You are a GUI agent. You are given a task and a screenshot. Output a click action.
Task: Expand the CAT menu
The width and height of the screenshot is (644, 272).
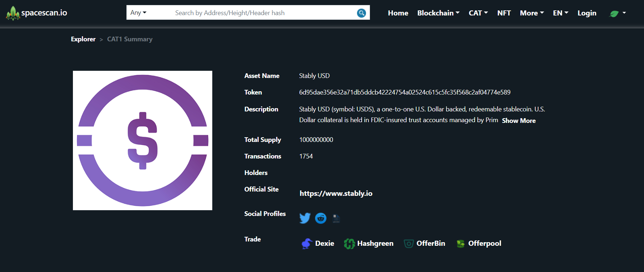click(x=478, y=13)
